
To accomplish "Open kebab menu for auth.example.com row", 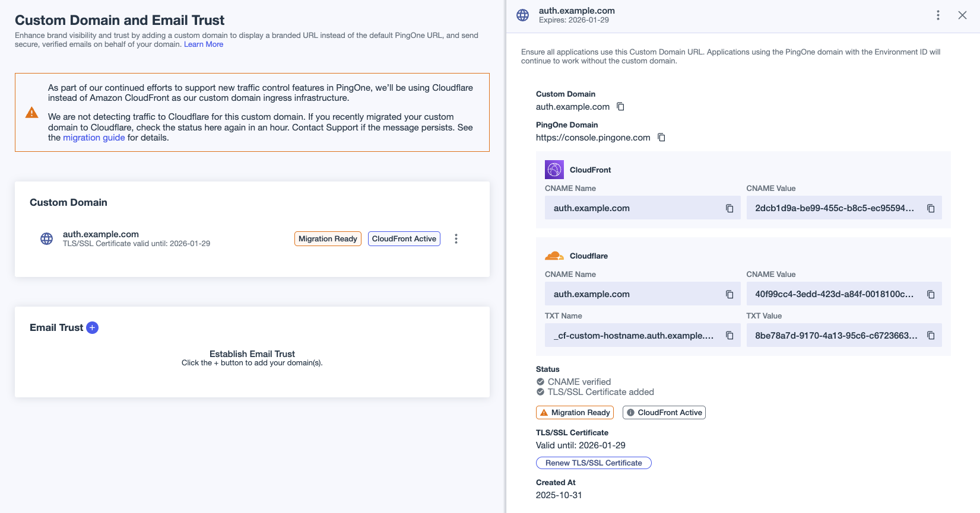I will click(456, 238).
